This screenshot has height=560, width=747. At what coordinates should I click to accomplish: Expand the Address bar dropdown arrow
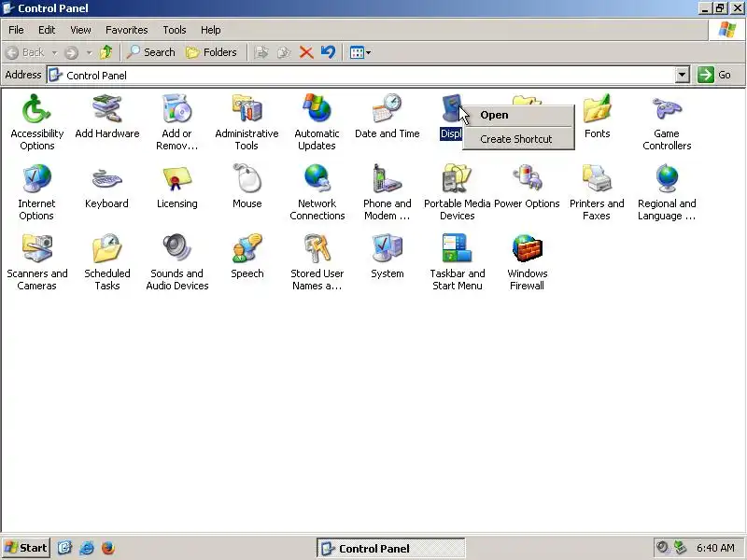tap(683, 75)
